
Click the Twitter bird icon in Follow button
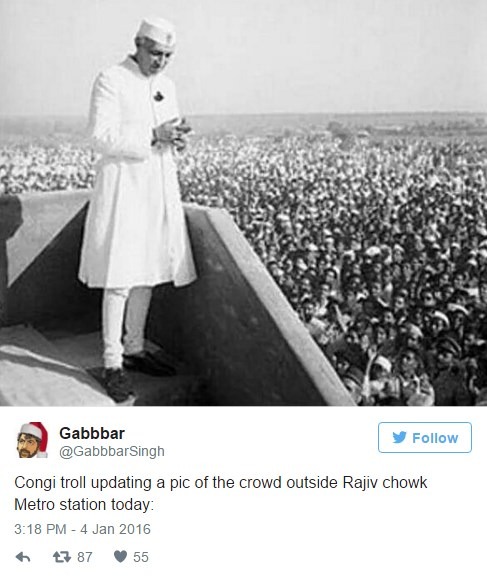pos(399,438)
